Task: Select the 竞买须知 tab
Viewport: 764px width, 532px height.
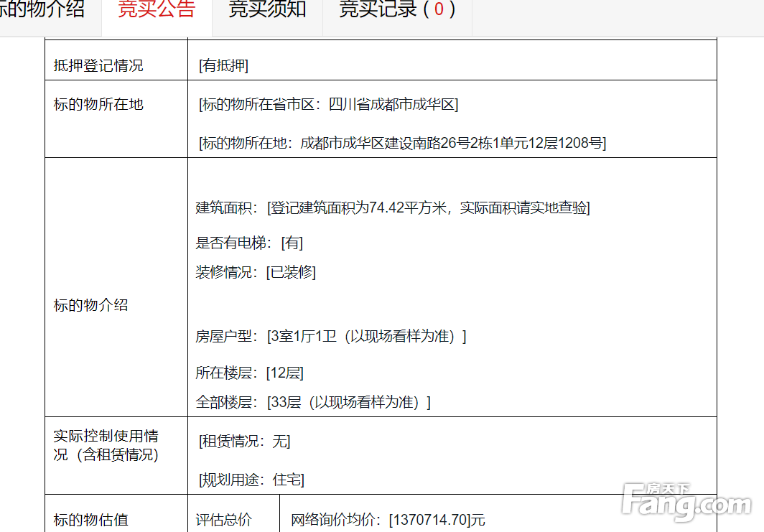Action: pos(267,10)
